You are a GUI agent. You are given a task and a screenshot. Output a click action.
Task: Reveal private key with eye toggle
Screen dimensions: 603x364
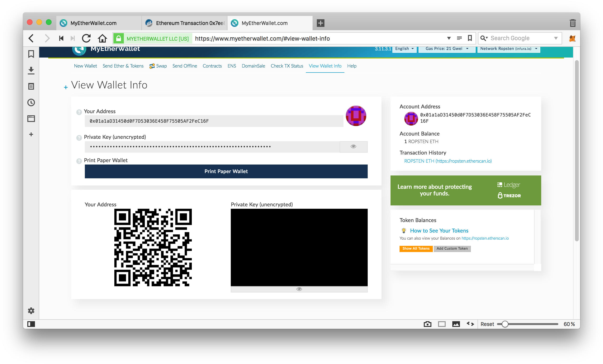point(353,147)
